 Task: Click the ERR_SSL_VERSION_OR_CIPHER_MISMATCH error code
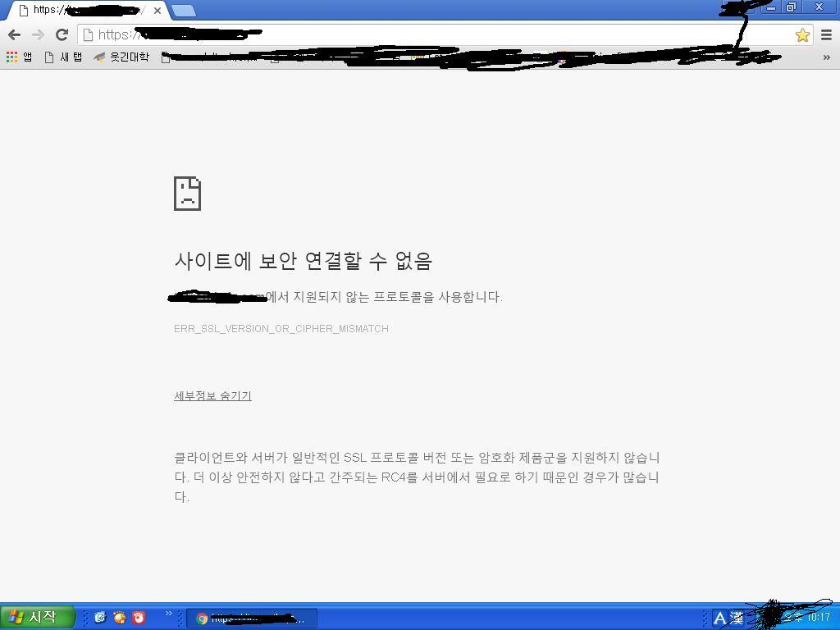(281, 328)
